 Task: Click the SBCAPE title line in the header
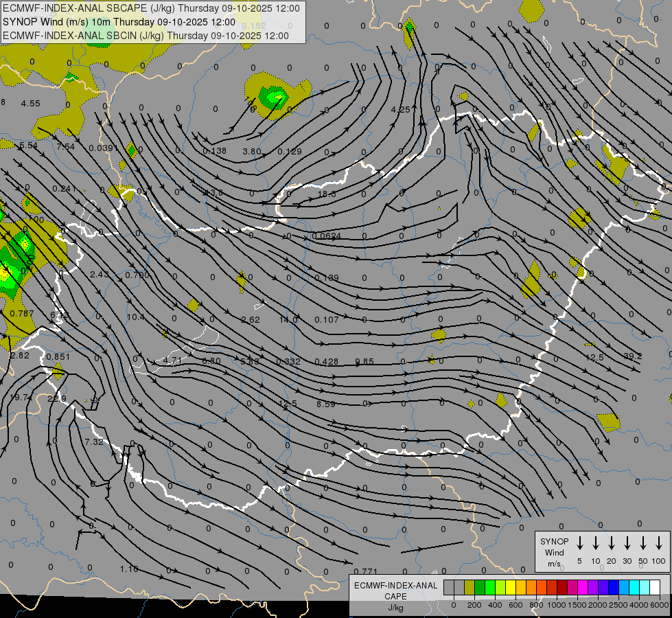[x=151, y=8]
